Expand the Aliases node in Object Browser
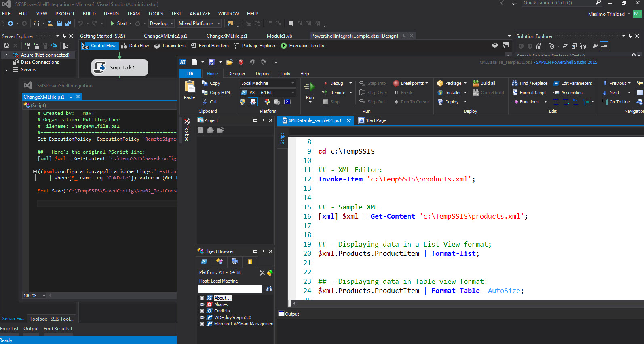The height and width of the screenshot is (344, 644). (x=202, y=304)
